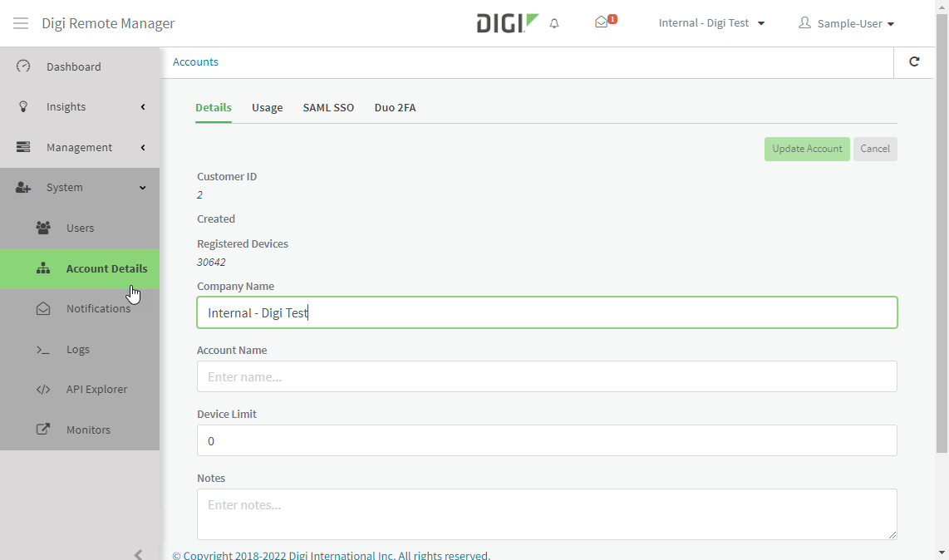Viewport: 949px width, 560px height.
Task: Click the DIGI logo
Action: (x=507, y=23)
